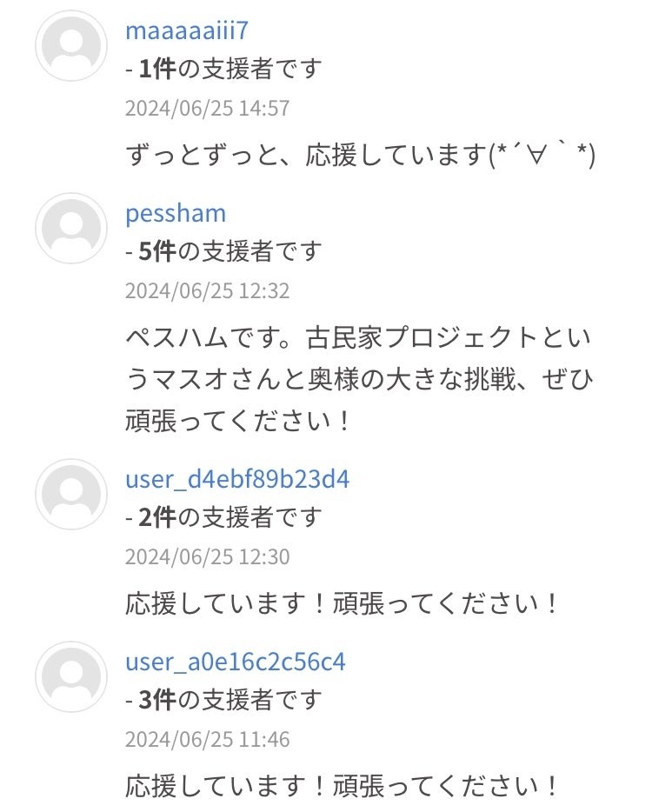The height and width of the screenshot is (812, 652).
Task: Open user_d4ebf89b23d4 profile link
Action: coord(237,479)
